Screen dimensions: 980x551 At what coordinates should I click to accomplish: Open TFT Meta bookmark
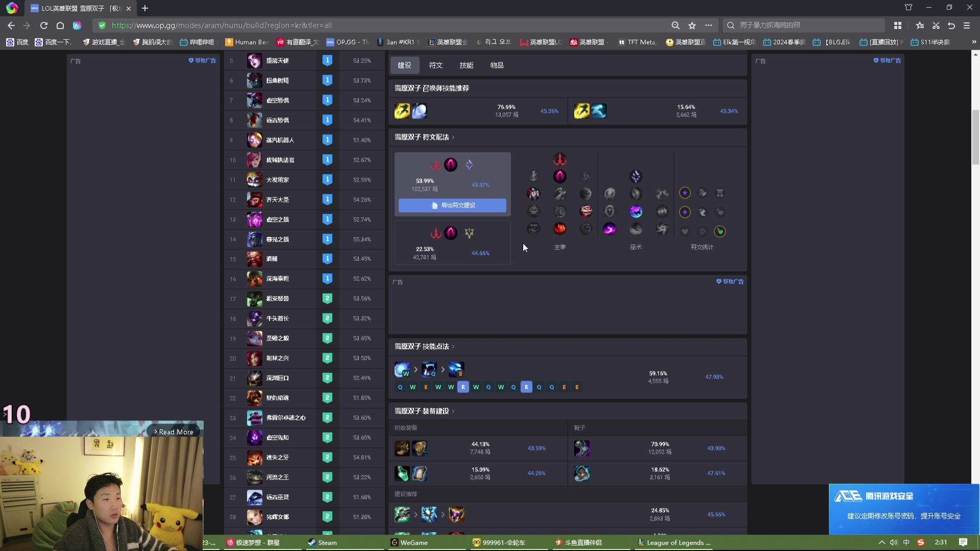637,42
